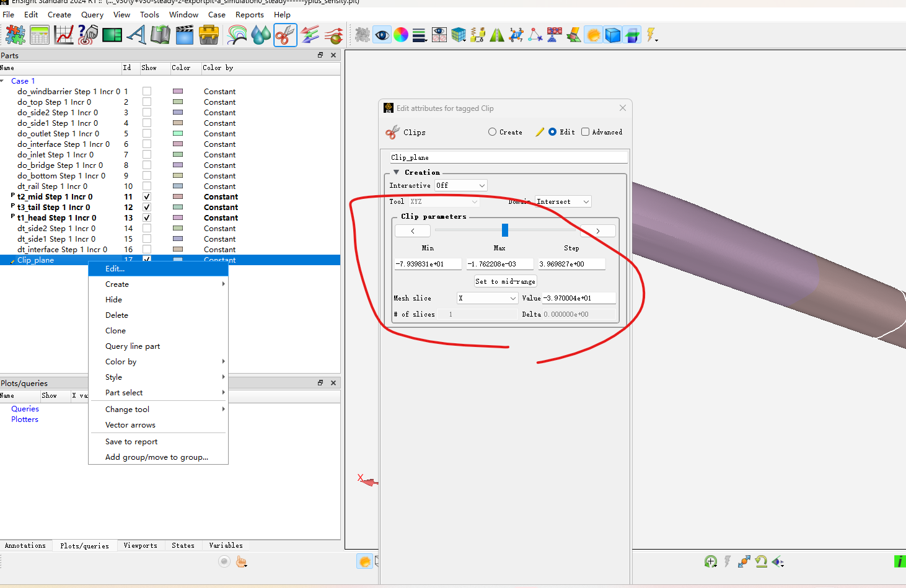Screen dimensions: 906x588
Task: Enable the Advanced checkbox in Clips dialog
Action: tap(585, 132)
